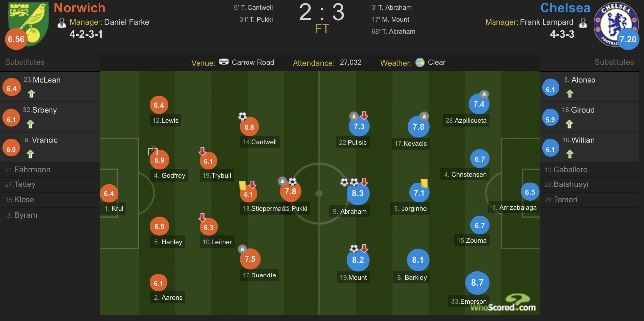Click Jorginho's yellow card icon
Screen dimensions: 644x321
pyautogui.click(x=424, y=183)
